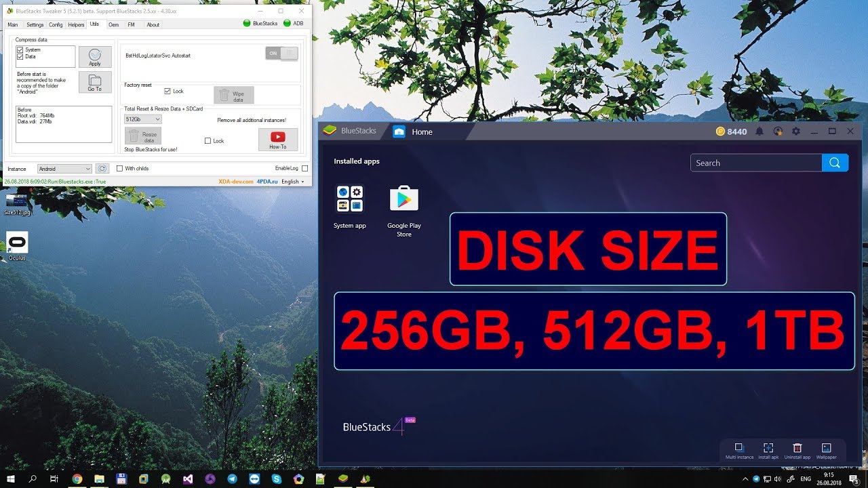
Task: Toggle the BstHdLogRotatorSvc Autostart switch
Action: pos(281,54)
